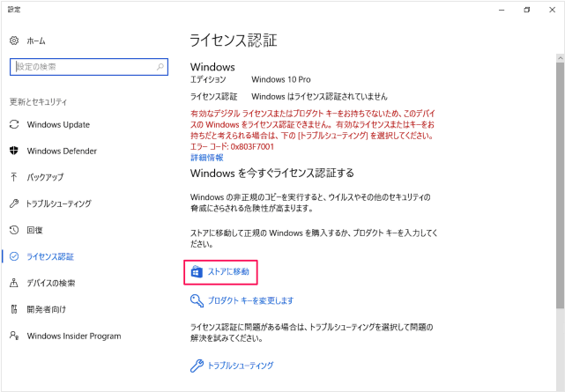
Task: Choose プロダクト キーを変更します
Action: (x=250, y=300)
